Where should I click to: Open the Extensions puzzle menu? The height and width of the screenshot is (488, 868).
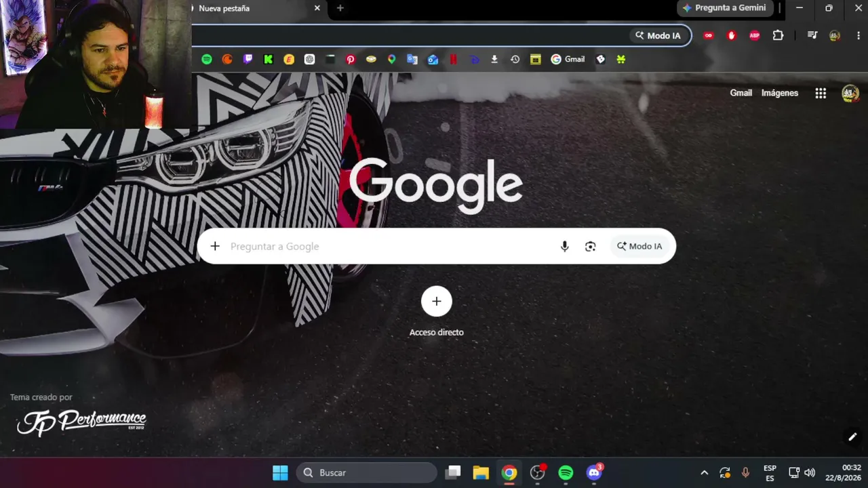pyautogui.click(x=778, y=36)
